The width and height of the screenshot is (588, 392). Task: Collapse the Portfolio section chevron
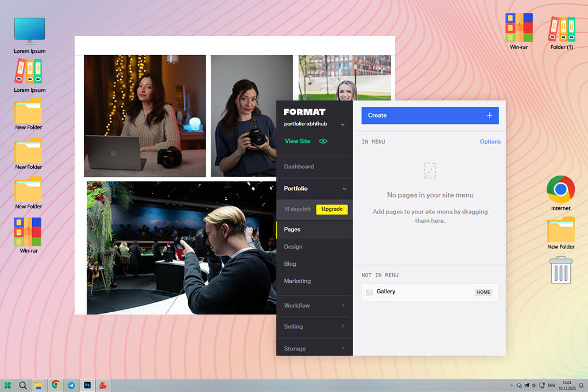coord(345,189)
